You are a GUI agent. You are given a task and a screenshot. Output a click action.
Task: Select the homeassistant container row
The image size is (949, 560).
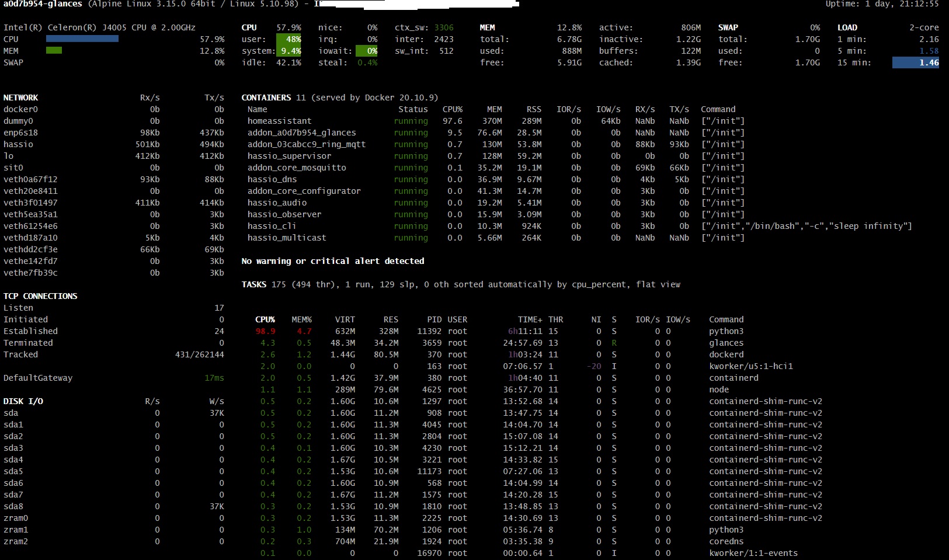279,121
